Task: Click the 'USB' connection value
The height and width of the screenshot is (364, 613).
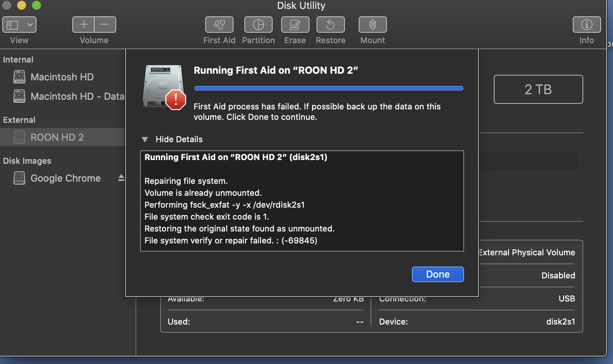Action: 567,298
